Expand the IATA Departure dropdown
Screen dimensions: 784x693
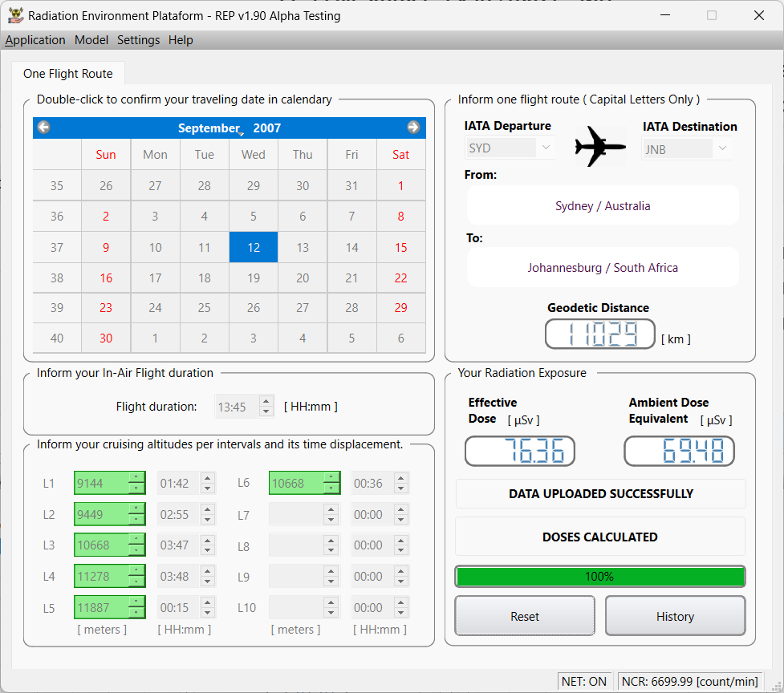coord(546,148)
